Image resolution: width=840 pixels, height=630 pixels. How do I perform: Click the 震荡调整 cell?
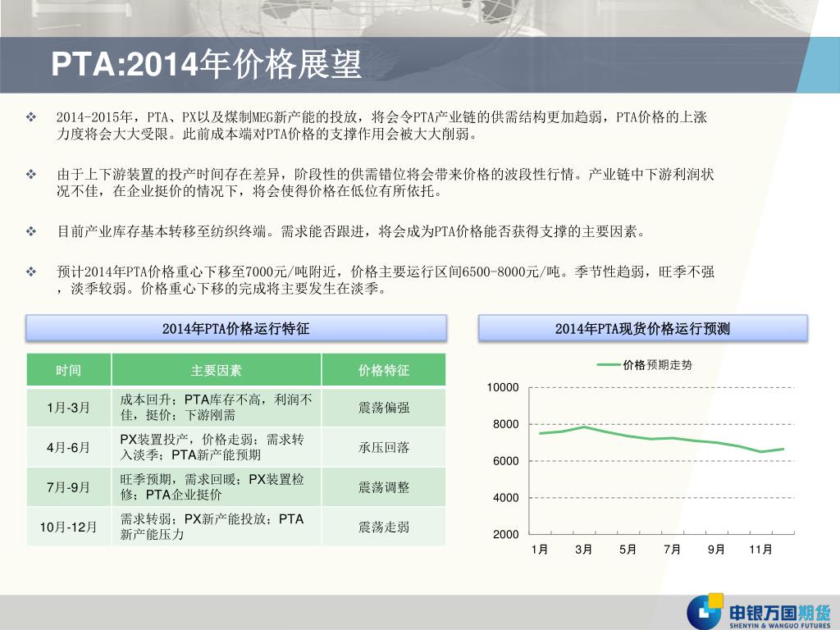(384, 487)
